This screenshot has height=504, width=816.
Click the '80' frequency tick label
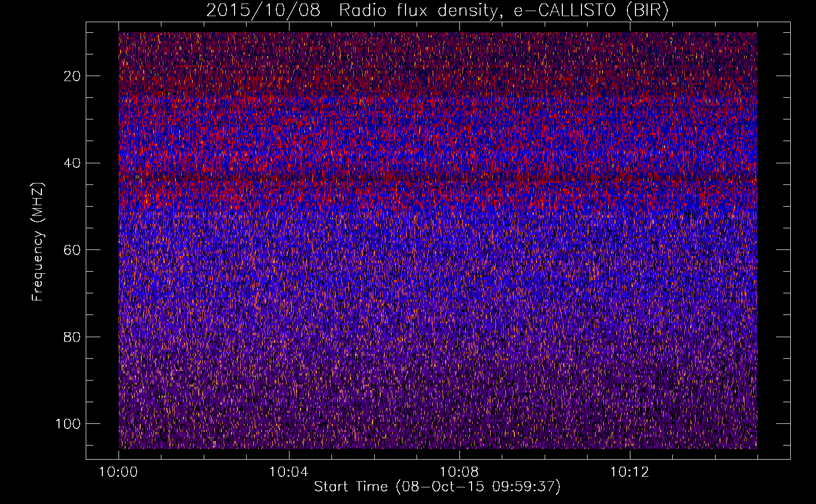[73, 337]
